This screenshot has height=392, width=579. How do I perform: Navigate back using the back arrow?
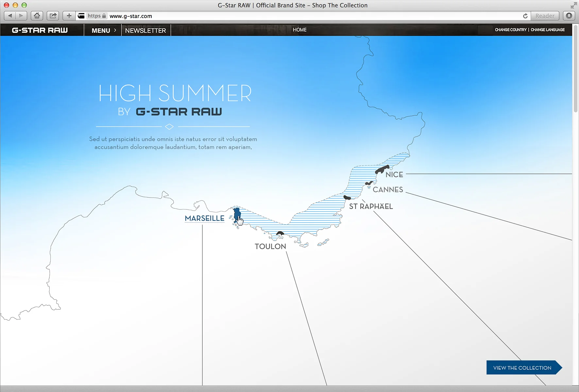pyautogui.click(x=9, y=16)
